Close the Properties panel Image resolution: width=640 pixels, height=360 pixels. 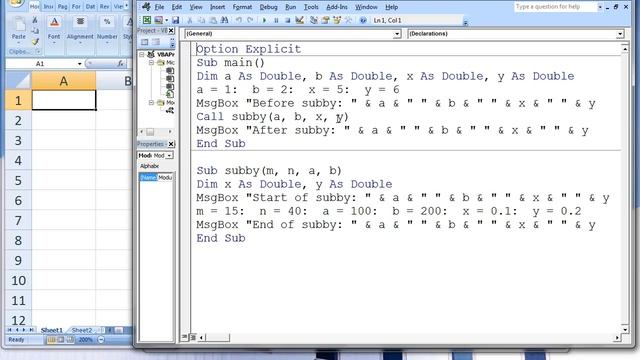pyautogui.click(x=171, y=144)
